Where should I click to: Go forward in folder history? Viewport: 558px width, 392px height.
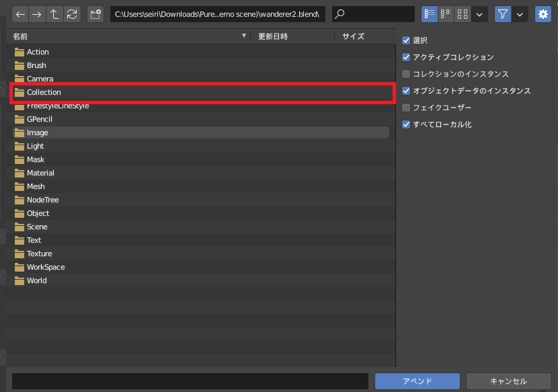coord(37,13)
